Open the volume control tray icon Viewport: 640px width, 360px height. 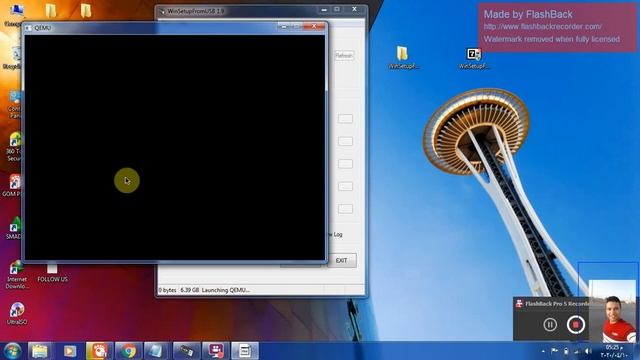[588, 351]
